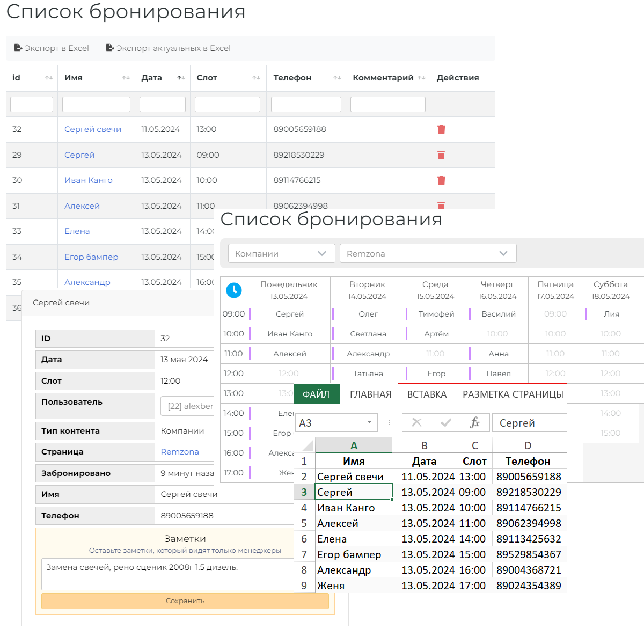Select Excel column A header
Viewport: 644px width, 644px height.
point(354,445)
